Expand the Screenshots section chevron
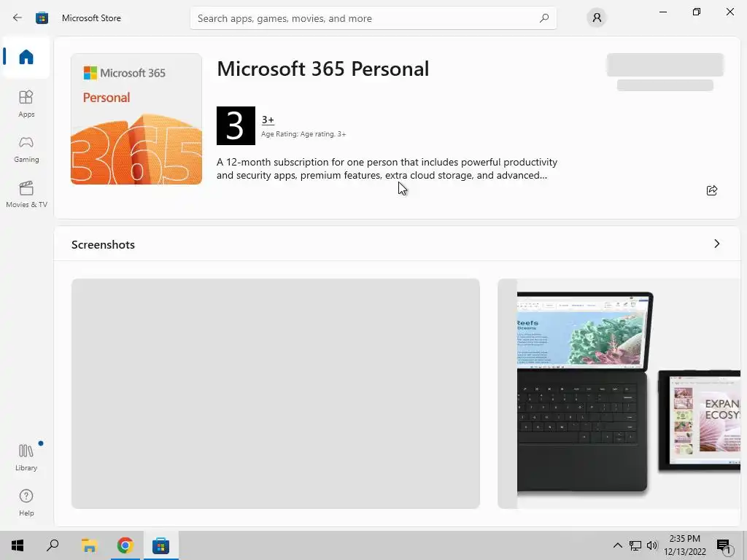Viewport: 747px width, 560px height. pos(716,244)
